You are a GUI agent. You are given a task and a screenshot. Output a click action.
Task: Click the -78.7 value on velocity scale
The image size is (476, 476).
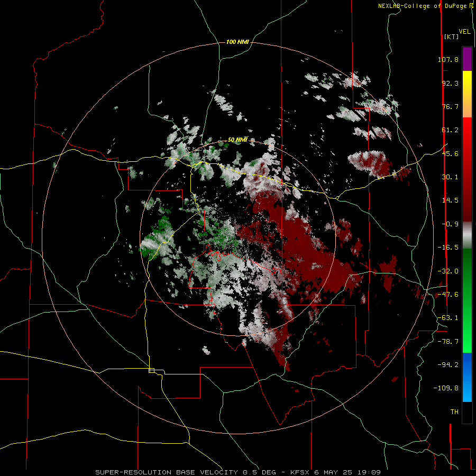(448, 342)
